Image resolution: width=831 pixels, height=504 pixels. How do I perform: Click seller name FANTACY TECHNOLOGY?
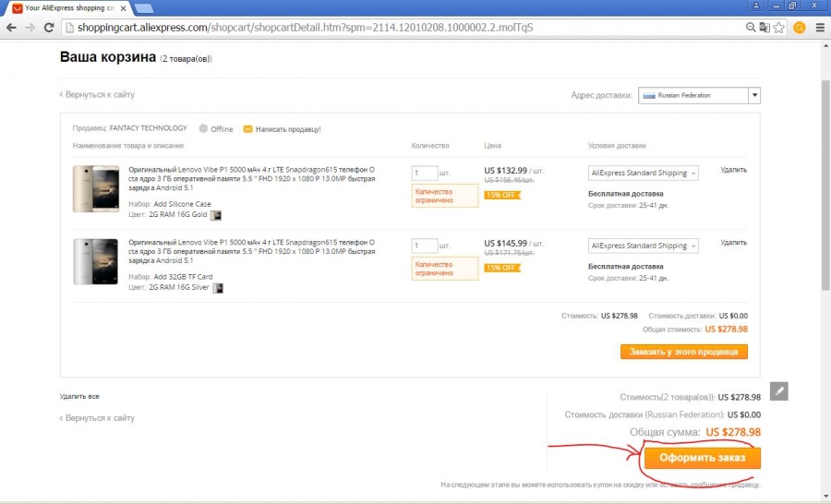(148, 128)
